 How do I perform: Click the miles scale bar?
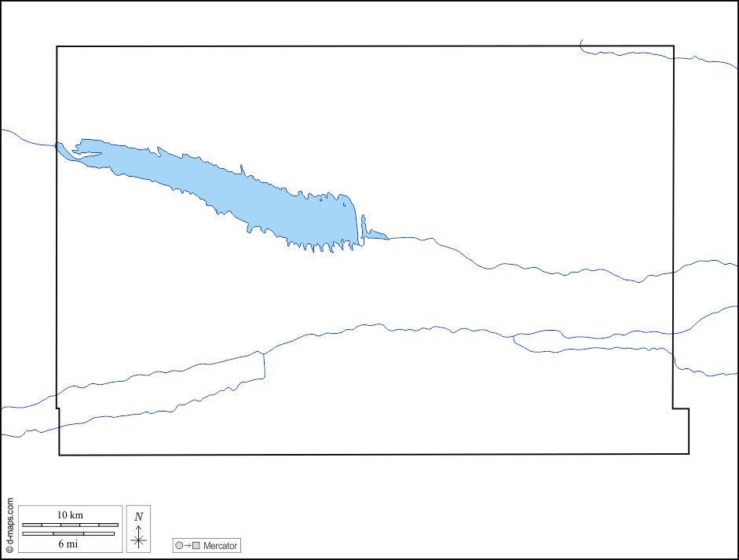(68, 534)
